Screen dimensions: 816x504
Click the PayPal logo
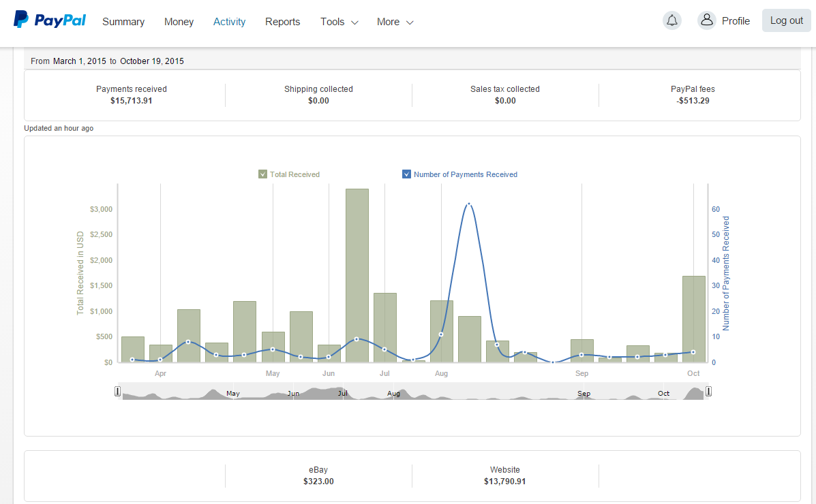point(50,20)
